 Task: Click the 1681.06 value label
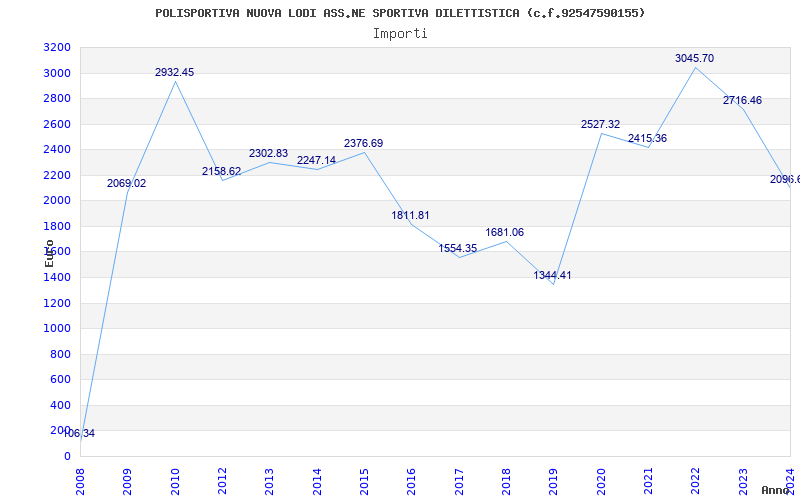[x=505, y=232]
